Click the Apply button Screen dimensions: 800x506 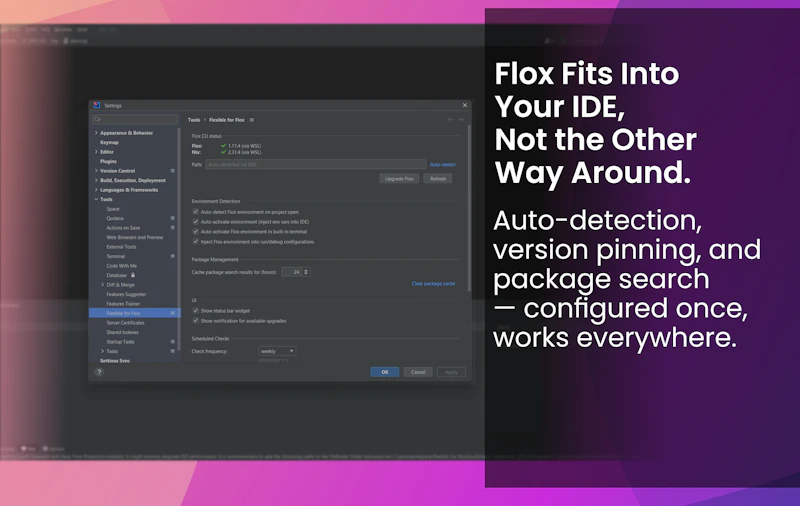coord(451,372)
